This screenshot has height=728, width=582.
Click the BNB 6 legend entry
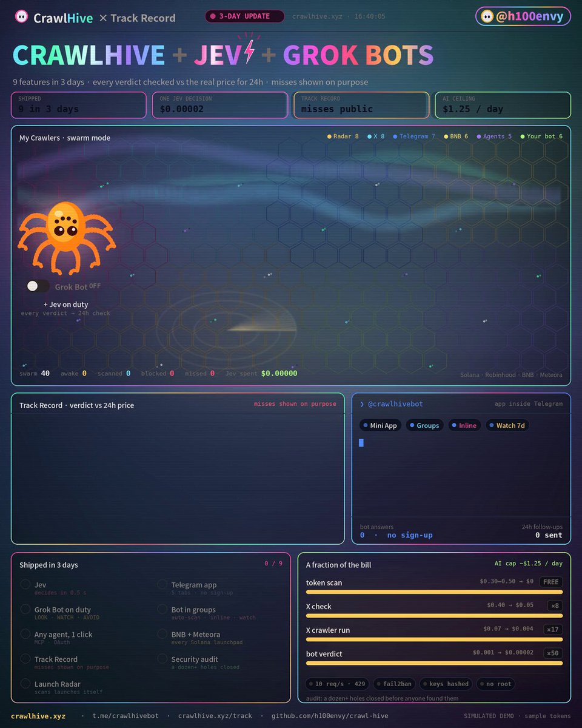[x=455, y=136]
